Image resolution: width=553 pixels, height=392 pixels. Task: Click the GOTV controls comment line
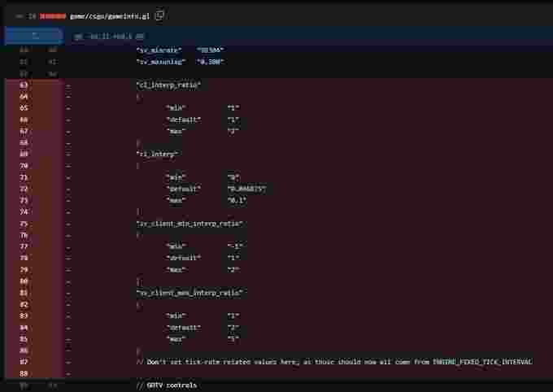click(x=167, y=385)
